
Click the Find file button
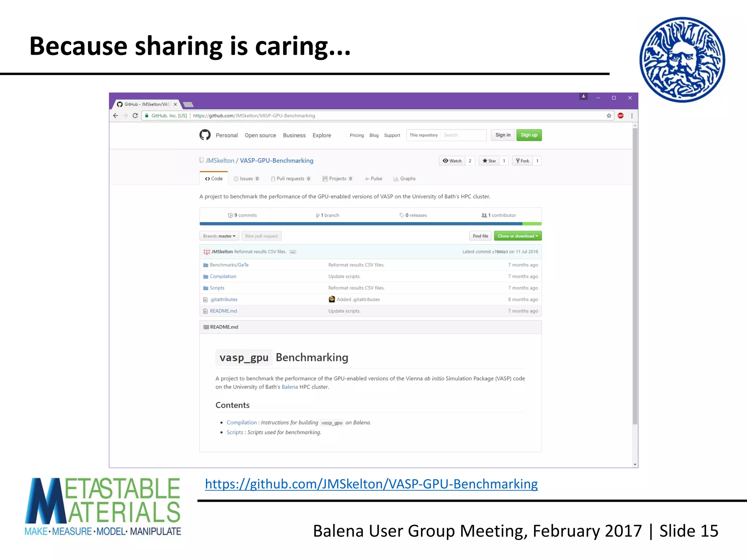click(480, 236)
